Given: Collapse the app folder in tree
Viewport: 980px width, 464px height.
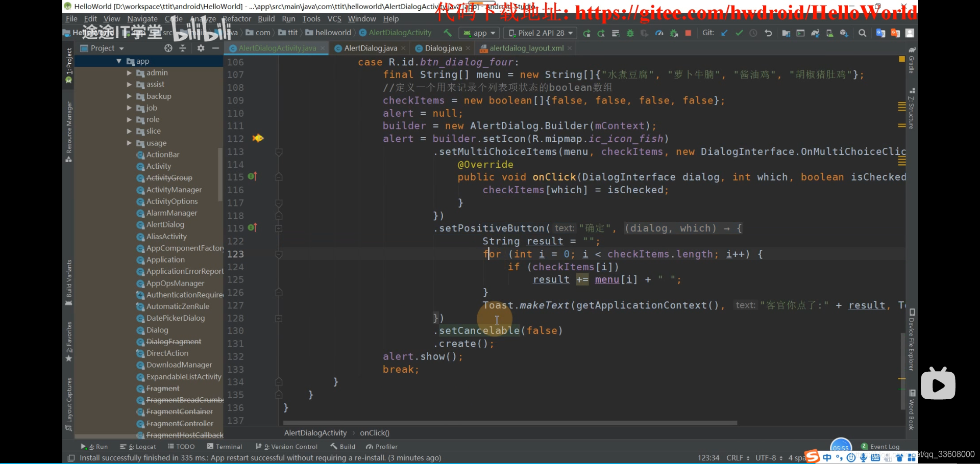Looking at the screenshot, I should [x=119, y=61].
